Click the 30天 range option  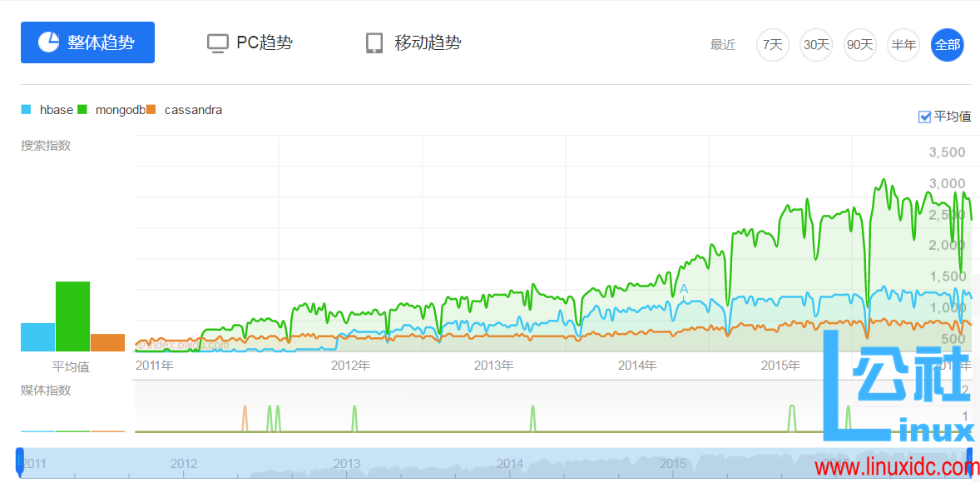click(815, 45)
